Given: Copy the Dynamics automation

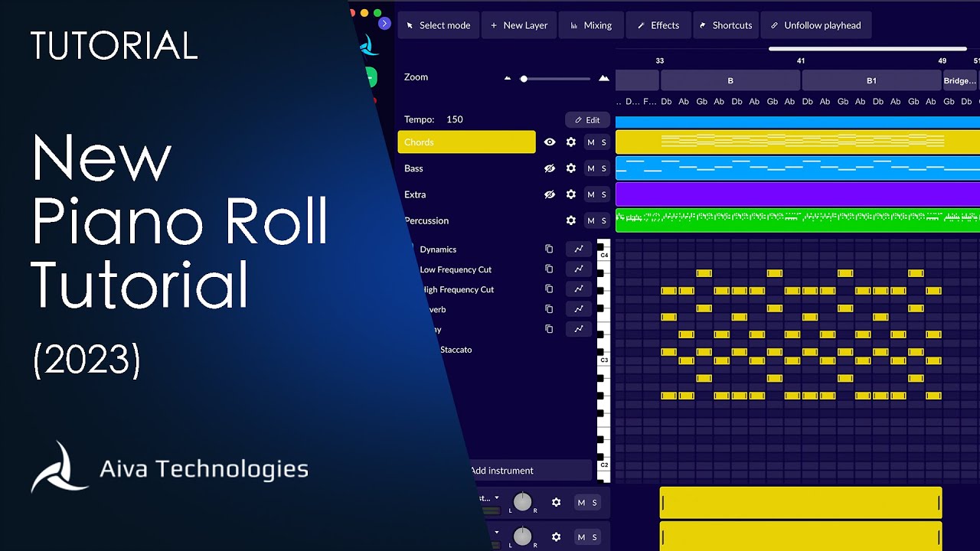Looking at the screenshot, I should pyautogui.click(x=549, y=249).
